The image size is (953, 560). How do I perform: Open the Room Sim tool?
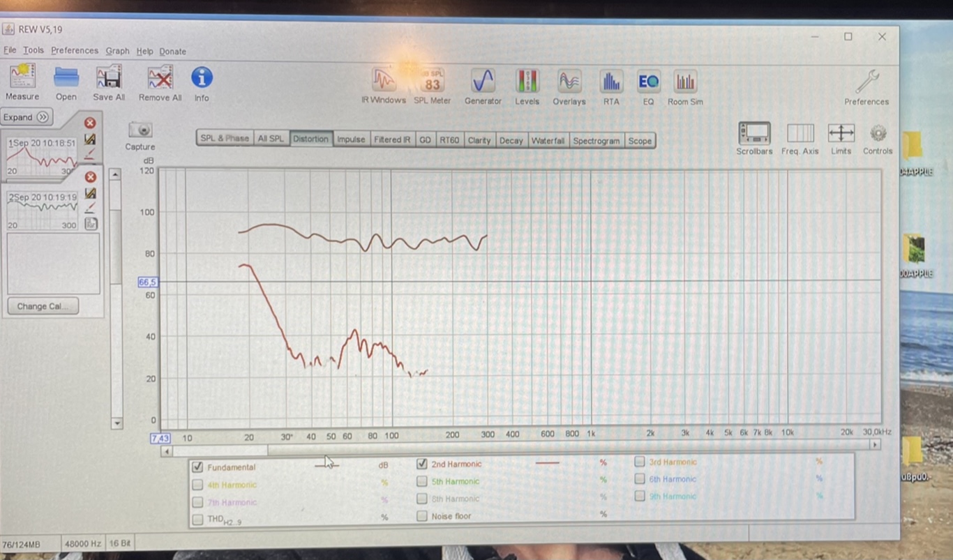(685, 82)
